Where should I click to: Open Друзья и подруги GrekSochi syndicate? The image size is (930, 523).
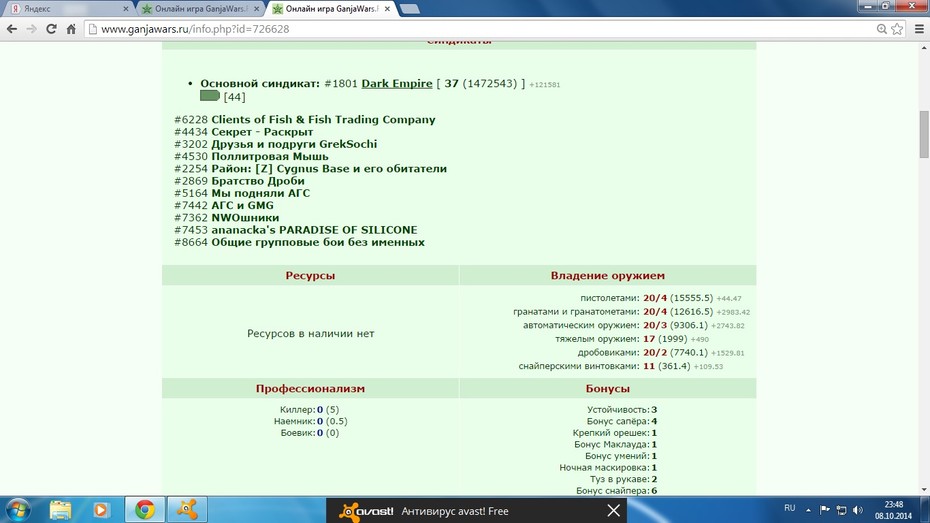pyautogui.click(x=294, y=144)
